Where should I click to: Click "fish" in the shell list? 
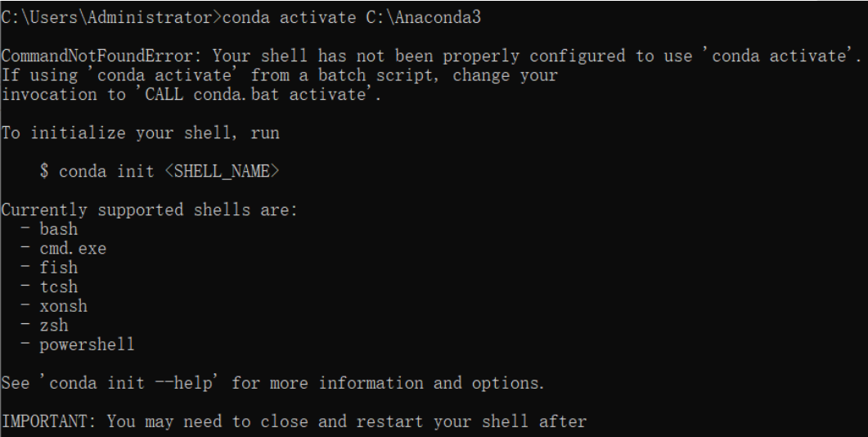click(x=59, y=268)
